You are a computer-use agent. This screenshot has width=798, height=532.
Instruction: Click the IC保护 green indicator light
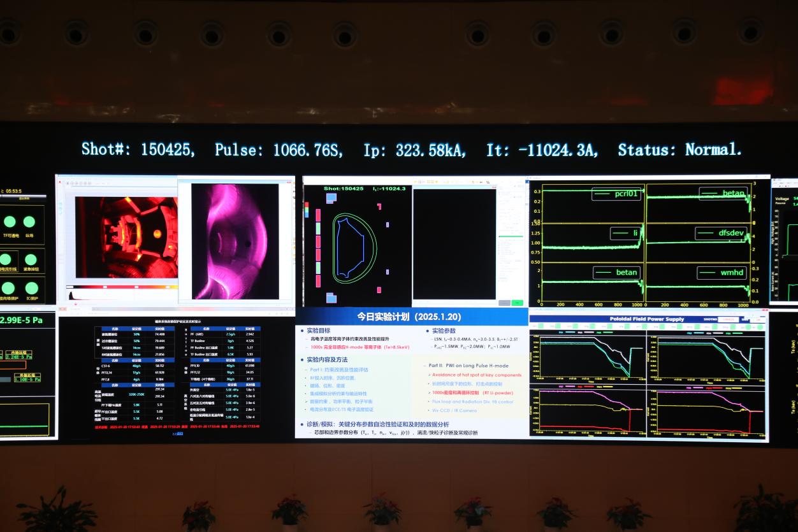tap(31, 288)
